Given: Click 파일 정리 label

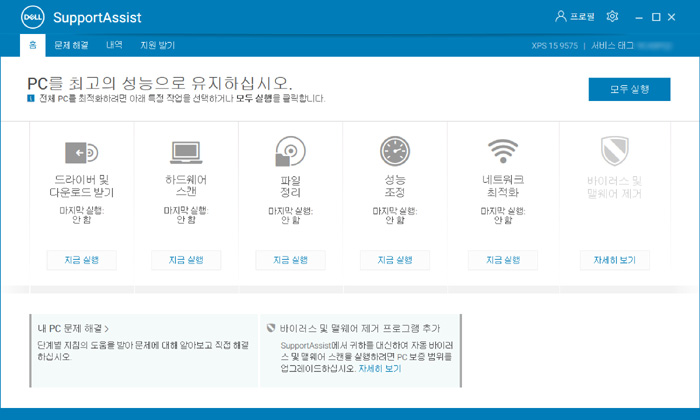Looking at the screenshot, I should (291, 187).
